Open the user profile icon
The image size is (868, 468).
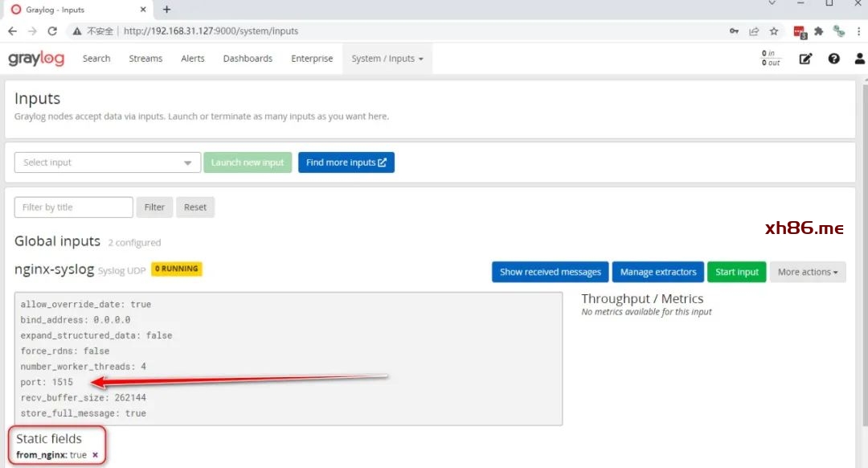(859, 59)
